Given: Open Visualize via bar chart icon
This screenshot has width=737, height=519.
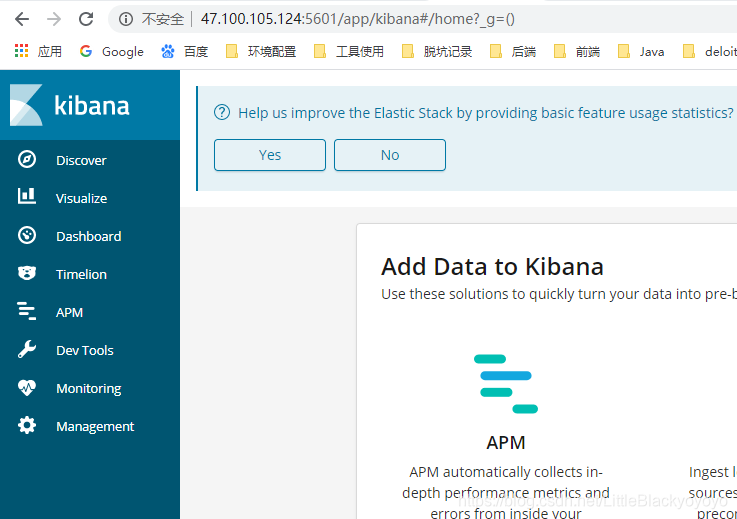Looking at the screenshot, I should tap(27, 198).
